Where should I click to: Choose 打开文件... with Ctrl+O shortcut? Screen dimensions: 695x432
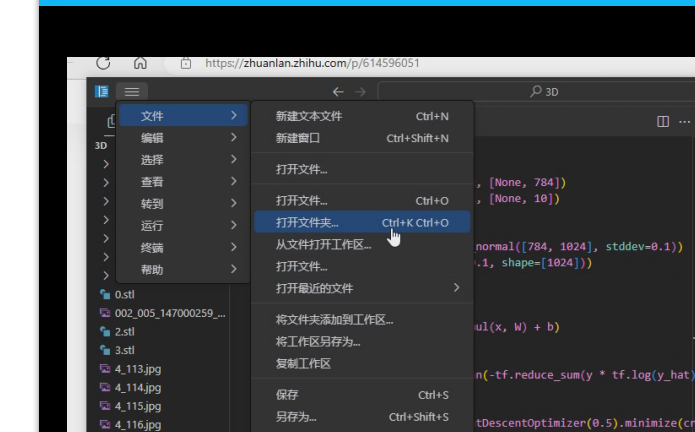pos(362,201)
